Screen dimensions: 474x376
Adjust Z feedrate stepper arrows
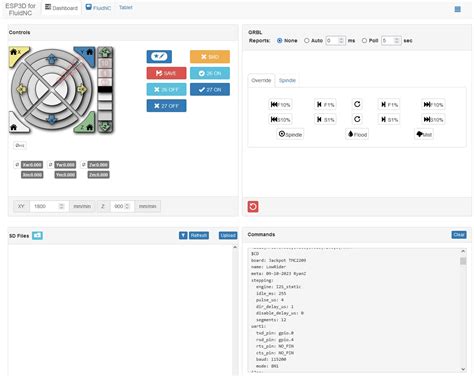point(127,206)
